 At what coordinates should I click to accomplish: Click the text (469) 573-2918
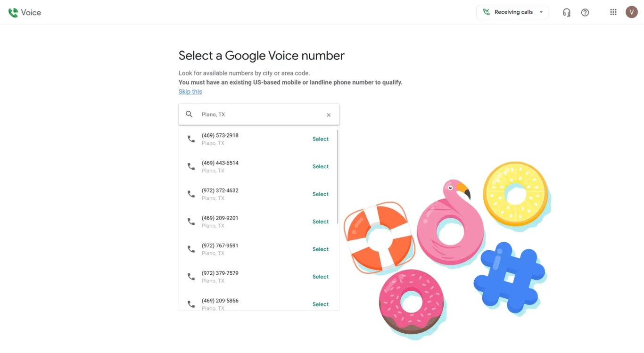220,135
